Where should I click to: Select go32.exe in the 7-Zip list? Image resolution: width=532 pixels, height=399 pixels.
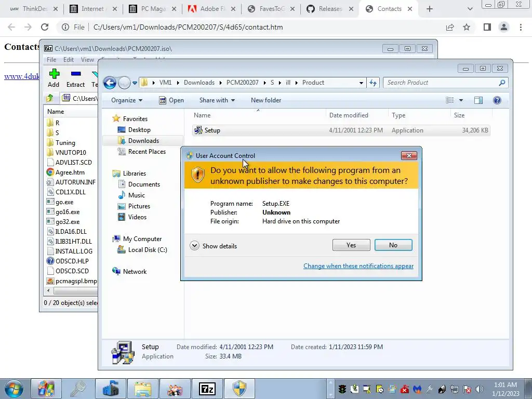(x=63, y=221)
